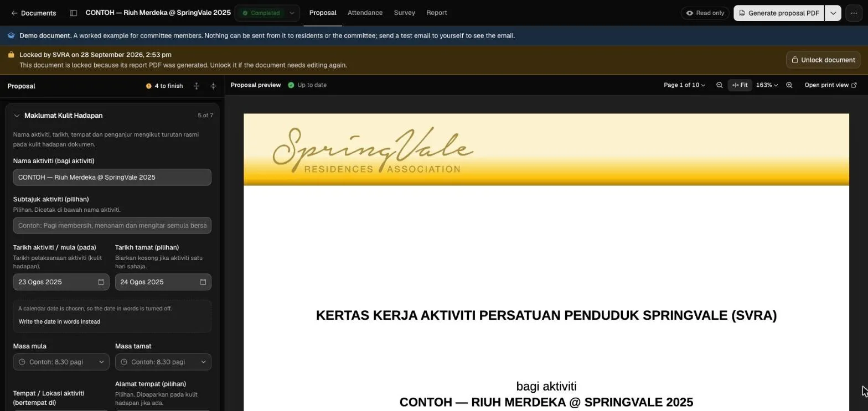868x411 pixels.
Task: Toggle the sidebar panel icon
Action: [73, 13]
